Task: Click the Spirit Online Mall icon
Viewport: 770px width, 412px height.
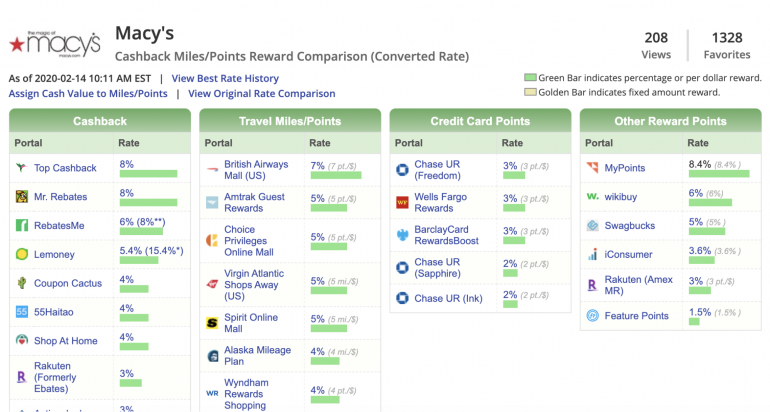Action: (x=212, y=324)
